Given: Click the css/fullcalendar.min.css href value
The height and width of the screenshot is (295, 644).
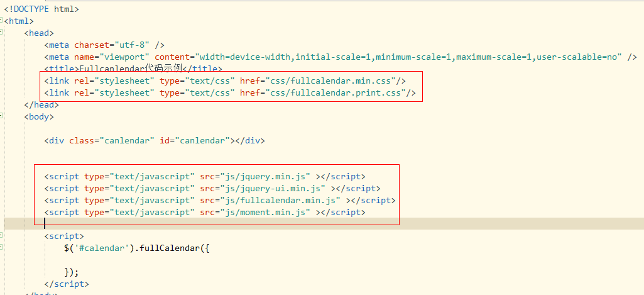Looking at the screenshot, I should (330, 81).
